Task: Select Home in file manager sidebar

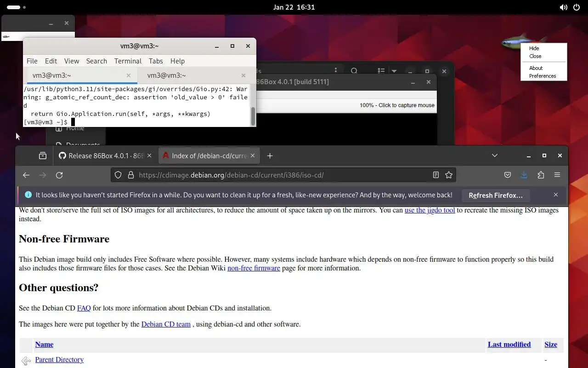Action: click(75, 128)
